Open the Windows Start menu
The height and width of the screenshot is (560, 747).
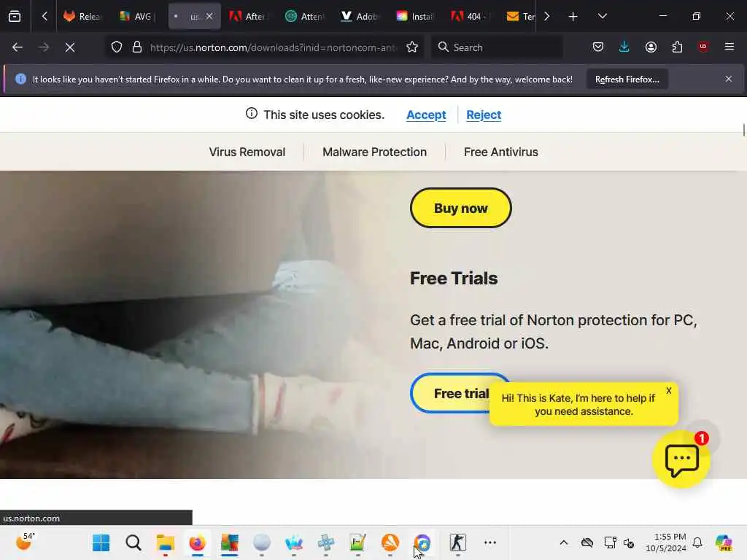101,542
